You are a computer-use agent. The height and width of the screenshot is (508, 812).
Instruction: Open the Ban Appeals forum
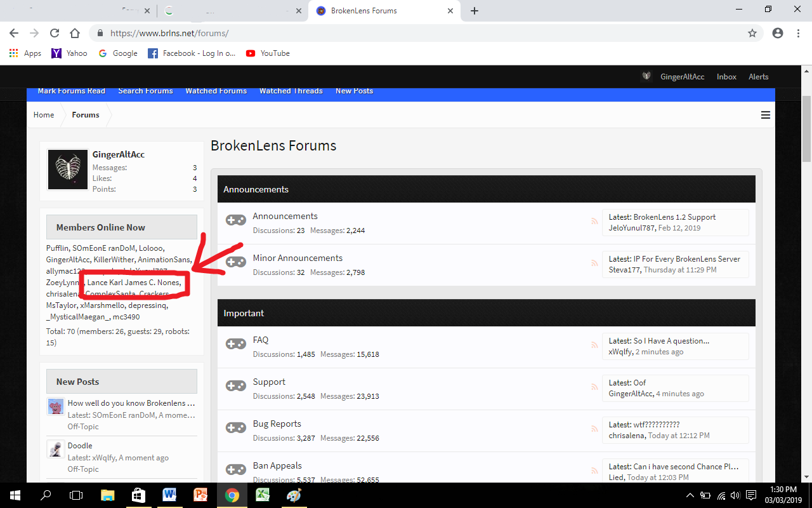click(277, 465)
